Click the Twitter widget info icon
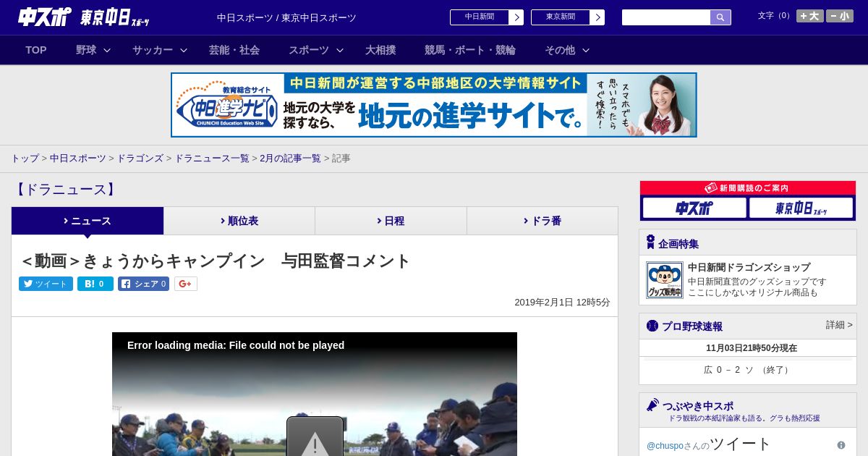 (841, 445)
